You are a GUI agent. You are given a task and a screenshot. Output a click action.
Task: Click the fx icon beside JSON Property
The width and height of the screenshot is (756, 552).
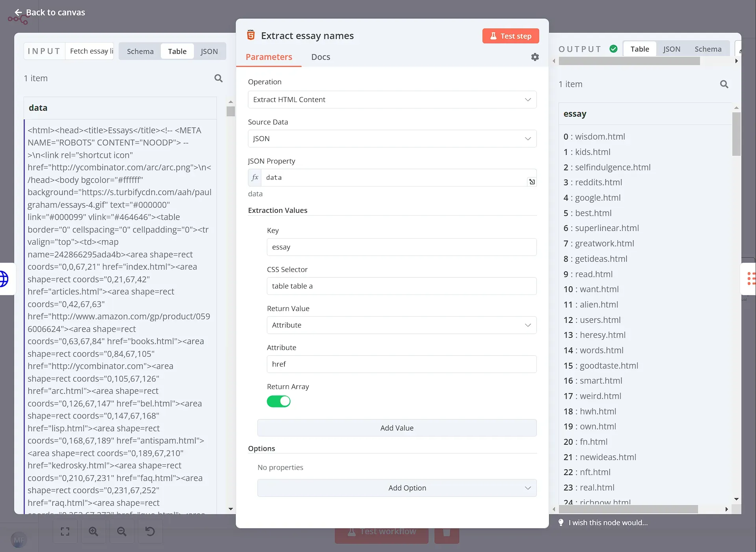point(255,177)
